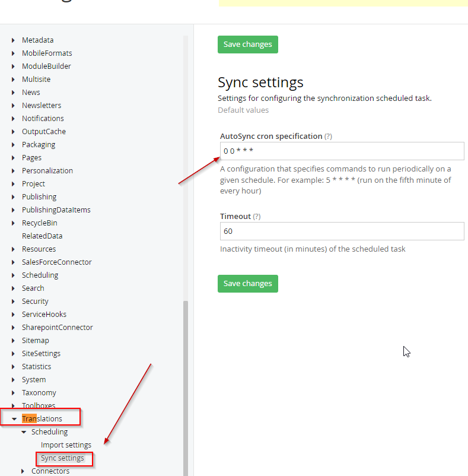
Task: Expand the PublishingDataItems node arrow
Action: [x=13, y=210]
